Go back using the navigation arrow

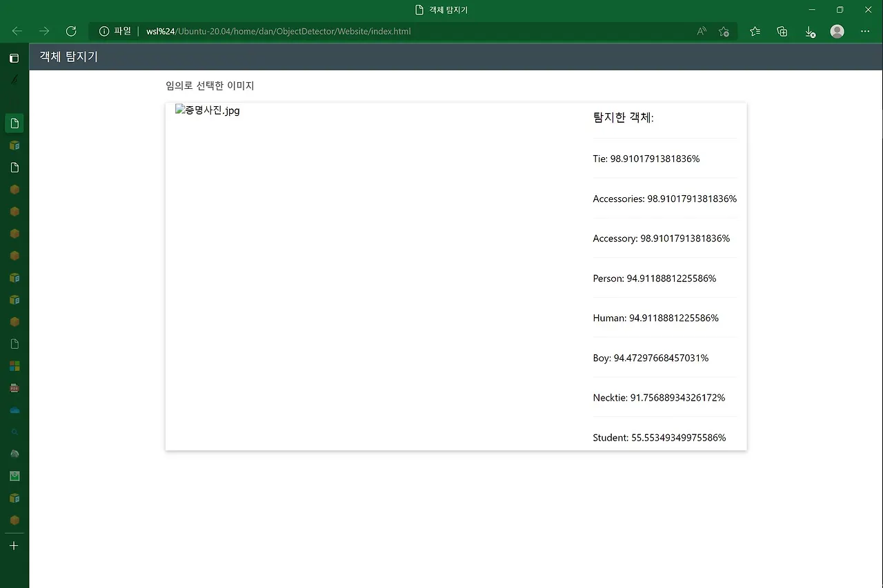click(x=17, y=31)
